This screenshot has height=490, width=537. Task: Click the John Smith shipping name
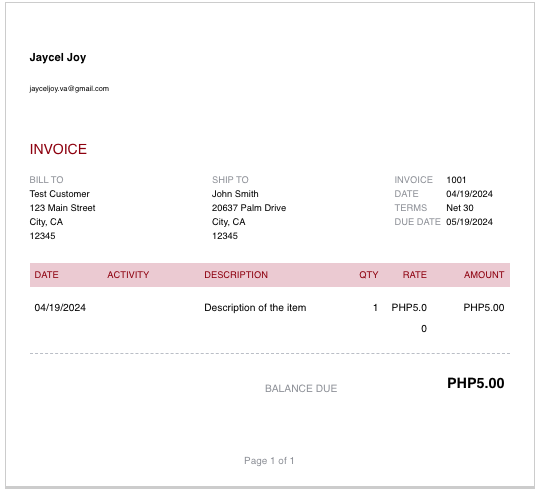235,194
